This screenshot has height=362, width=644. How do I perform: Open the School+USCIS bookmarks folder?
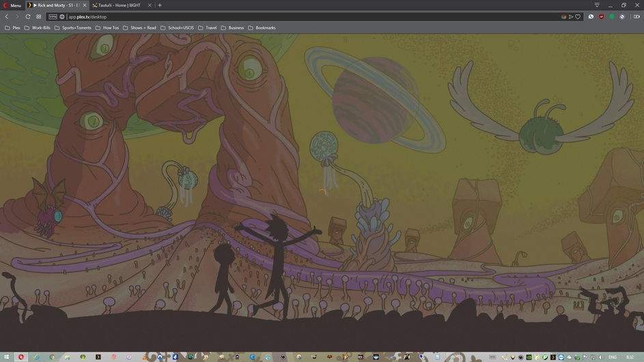pyautogui.click(x=177, y=28)
